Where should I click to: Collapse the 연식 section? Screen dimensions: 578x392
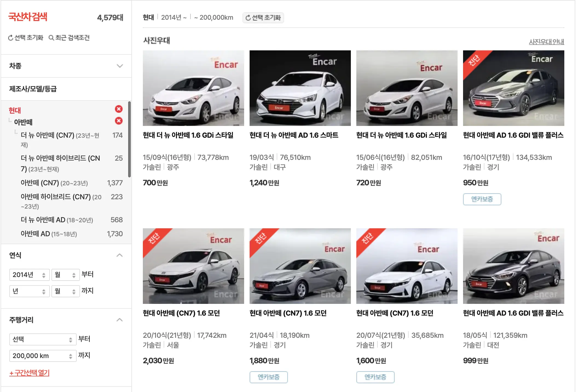pyautogui.click(x=119, y=255)
